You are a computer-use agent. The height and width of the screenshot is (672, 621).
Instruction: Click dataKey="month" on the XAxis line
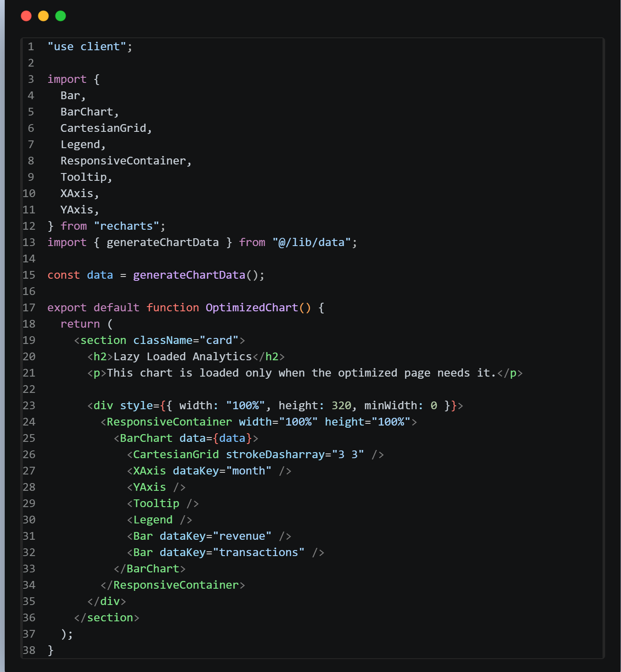[x=222, y=471]
